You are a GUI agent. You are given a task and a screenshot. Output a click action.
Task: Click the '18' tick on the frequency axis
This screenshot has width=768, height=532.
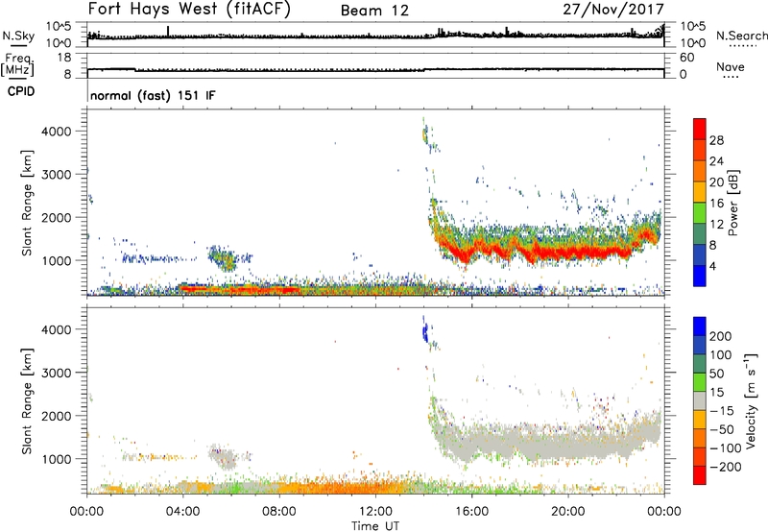tap(64, 58)
